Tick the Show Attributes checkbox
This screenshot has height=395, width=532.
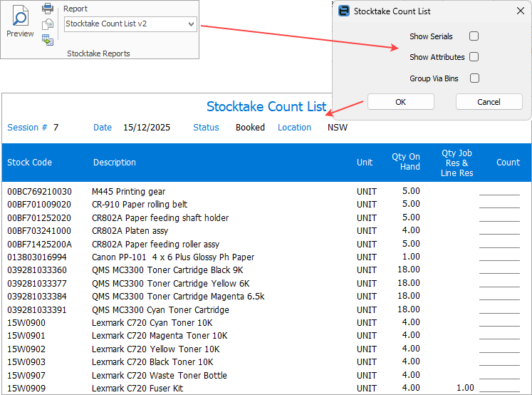point(474,57)
